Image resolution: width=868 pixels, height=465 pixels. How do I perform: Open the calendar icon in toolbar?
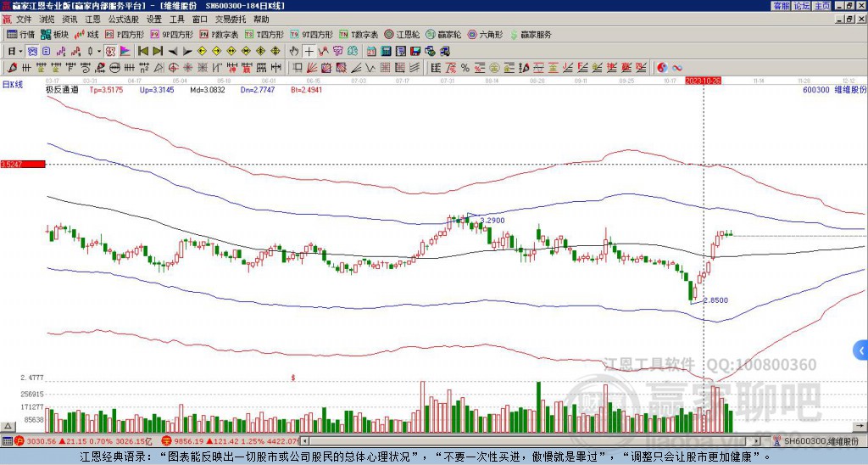click(x=371, y=51)
